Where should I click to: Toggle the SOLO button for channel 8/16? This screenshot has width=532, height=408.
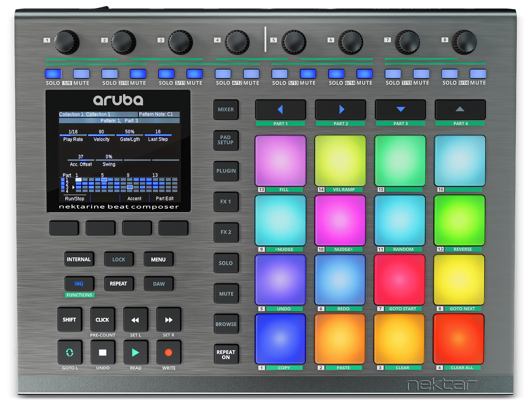450,74
